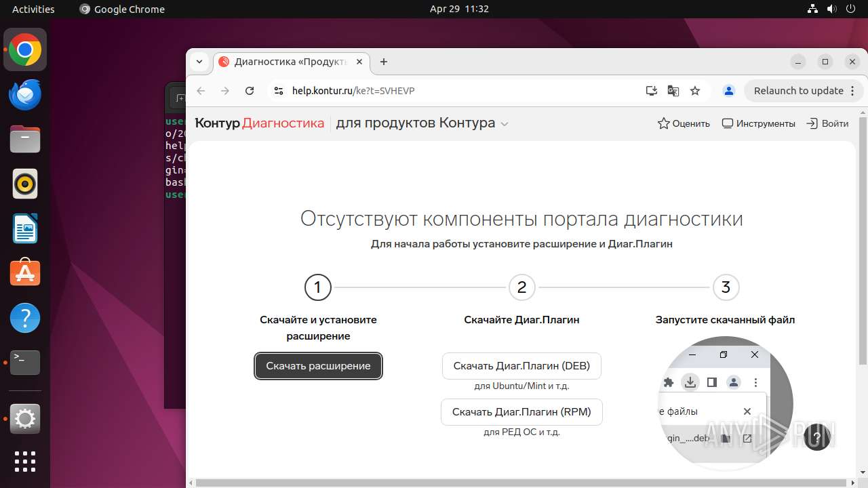Launch LibreOffice Writer from the dock
868x488 pixels.
25,228
